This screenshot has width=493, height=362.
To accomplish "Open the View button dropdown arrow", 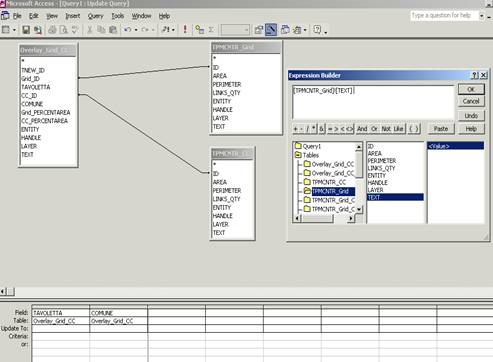I will click(x=14, y=30).
